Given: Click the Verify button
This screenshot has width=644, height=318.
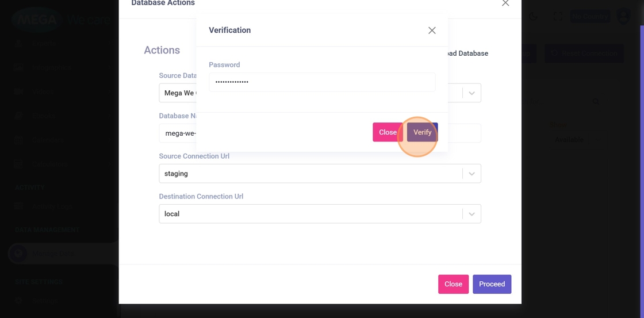Looking at the screenshot, I should tap(423, 132).
